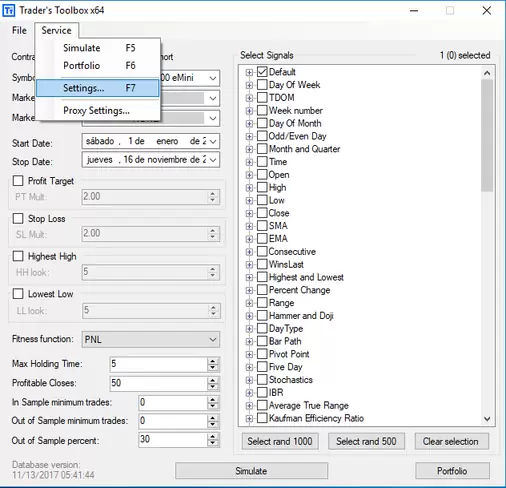Open Settings... from Service menu
This screenshot has height=488, width=506.
pos(98,88)
